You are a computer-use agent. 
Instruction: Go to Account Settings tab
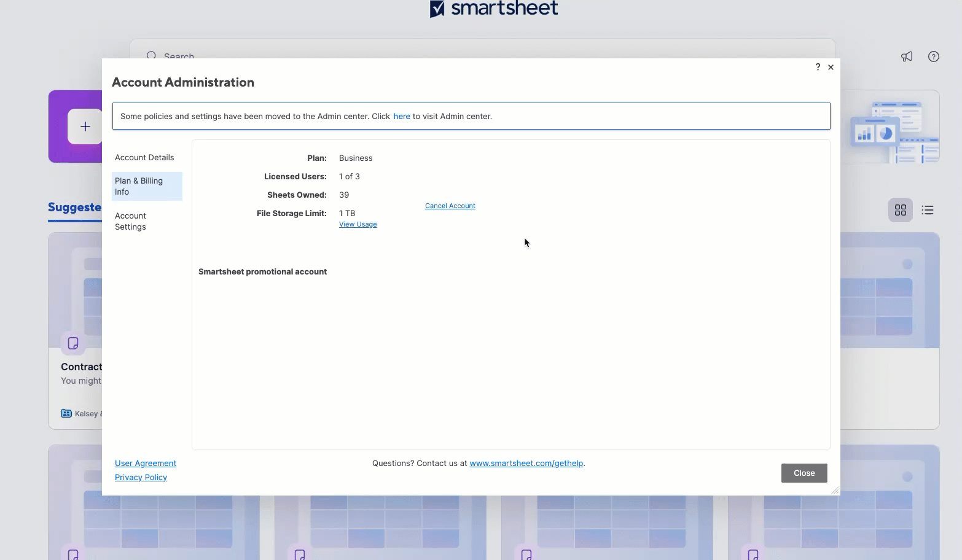pyautogui.click(x=131, y=221)
